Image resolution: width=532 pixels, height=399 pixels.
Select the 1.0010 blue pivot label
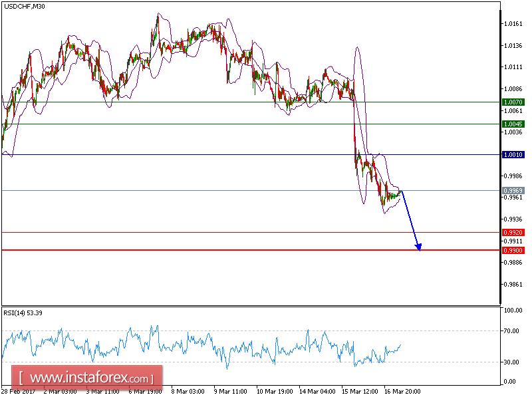(513, 155)
